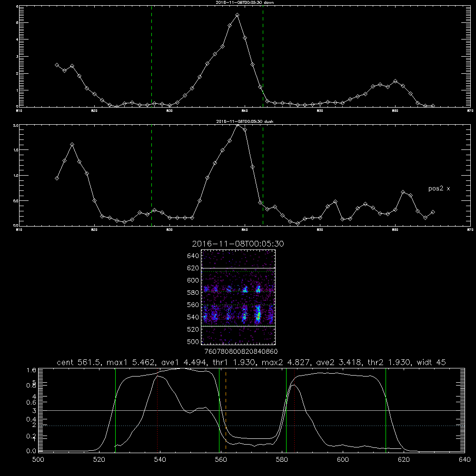Viewport: 476px width, 476px height.
Task: Click the first diamond point of dusk curve
Action: 57,178
